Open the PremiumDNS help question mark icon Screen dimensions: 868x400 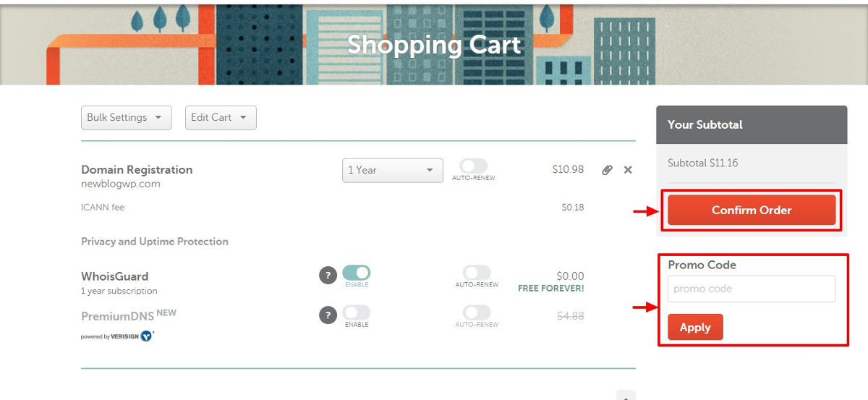pos(328,315)
